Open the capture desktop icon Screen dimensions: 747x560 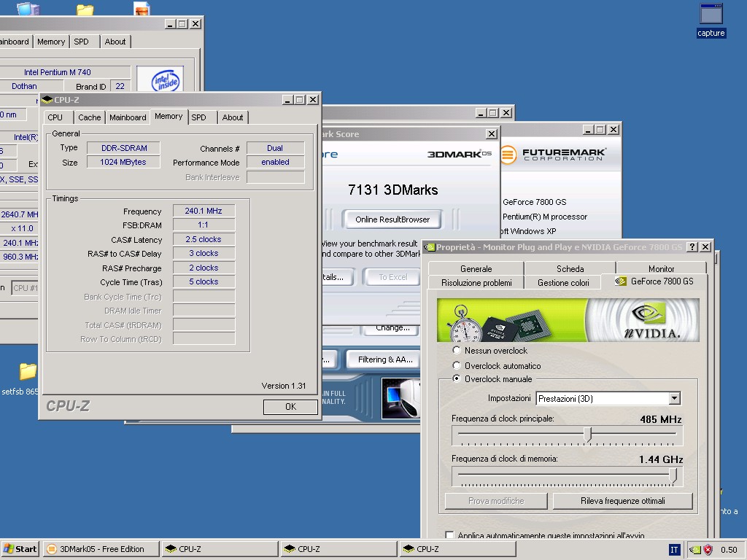[x=711, y=20]
